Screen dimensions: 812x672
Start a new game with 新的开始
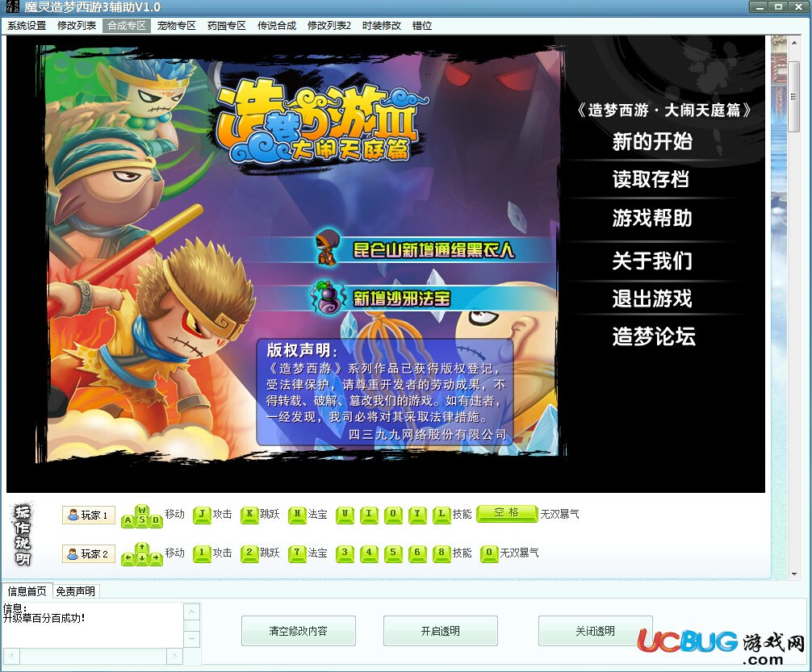pyautogui.click(x=652, y=141)
